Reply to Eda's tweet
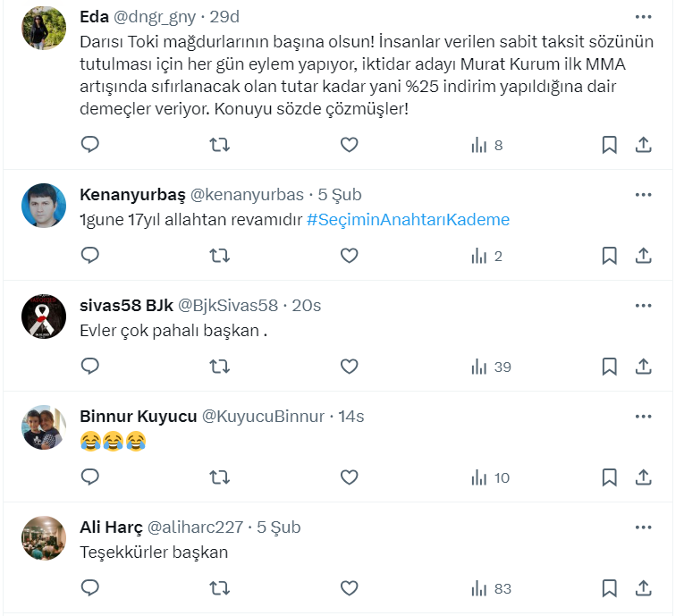The image size is (684, 616). click(89, 145)
